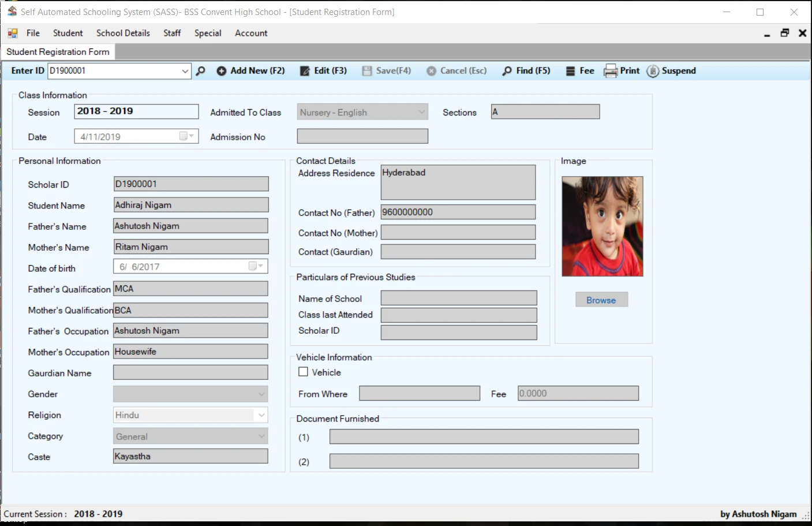The width and height of the screenshot is (812, 526).
Task: Open the Enter ID dropdown list
Action: pyautogui.click(x=185, y=70)
